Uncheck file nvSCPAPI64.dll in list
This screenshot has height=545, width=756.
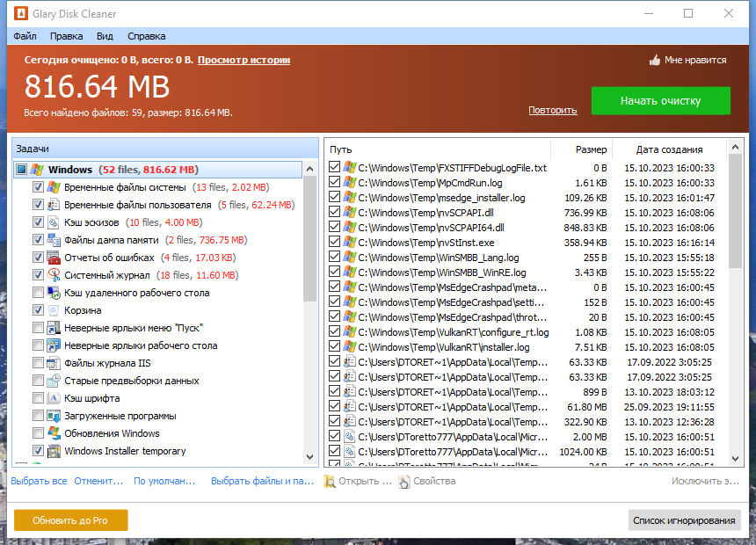coord(334,227)
